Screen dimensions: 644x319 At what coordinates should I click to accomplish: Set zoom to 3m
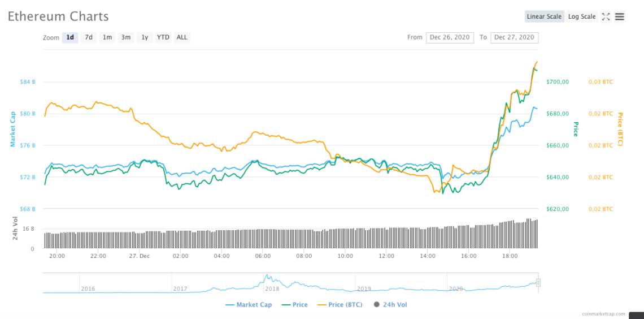point(126,37)
